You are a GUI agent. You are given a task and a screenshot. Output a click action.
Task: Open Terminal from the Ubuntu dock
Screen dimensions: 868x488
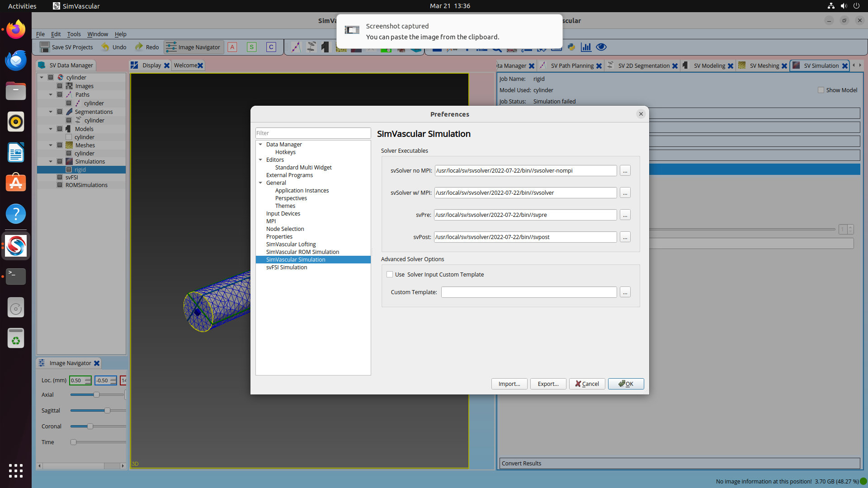[16, 276]
